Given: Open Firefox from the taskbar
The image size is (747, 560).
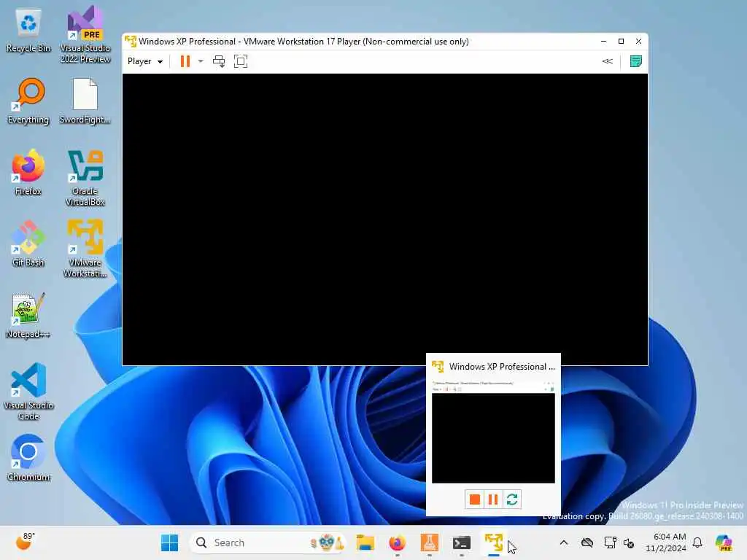Looking at the screenshot, I should pos(398,542).
